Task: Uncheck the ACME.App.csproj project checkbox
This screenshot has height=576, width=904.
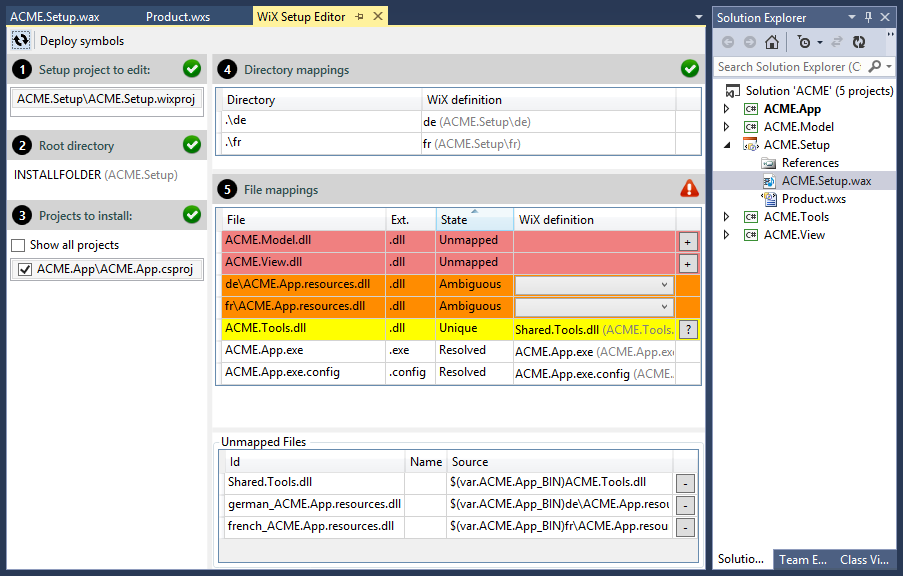Action: 26,269
